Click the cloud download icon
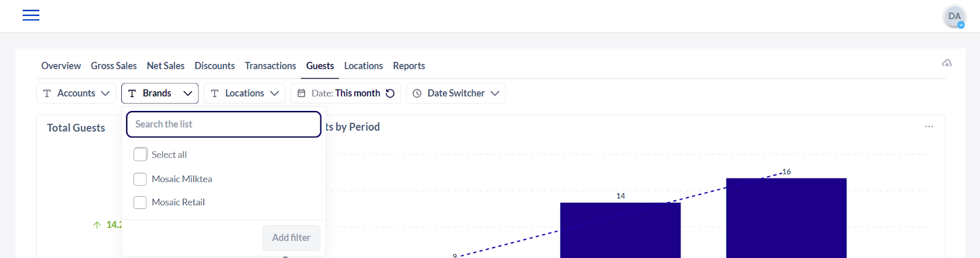Viewport: 980px width, 258px height. (x=947, y=63)
